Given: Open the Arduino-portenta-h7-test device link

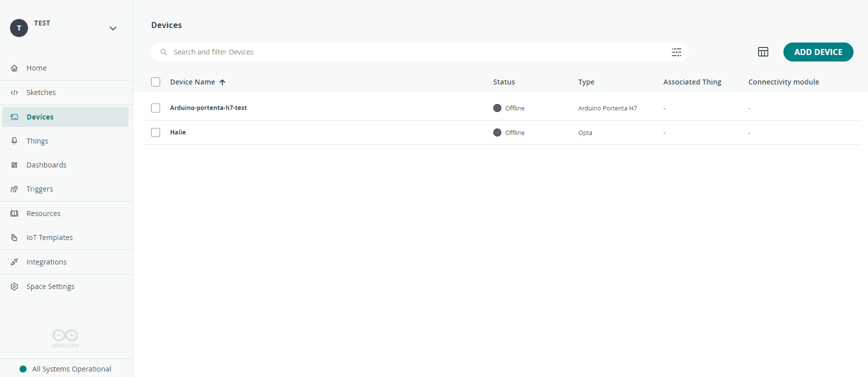Looking at the screenshot, I should tap(208, 108).
